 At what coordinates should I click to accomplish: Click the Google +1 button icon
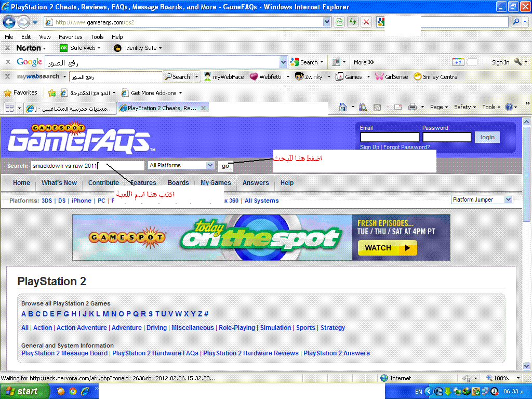[x=458, y=62]
